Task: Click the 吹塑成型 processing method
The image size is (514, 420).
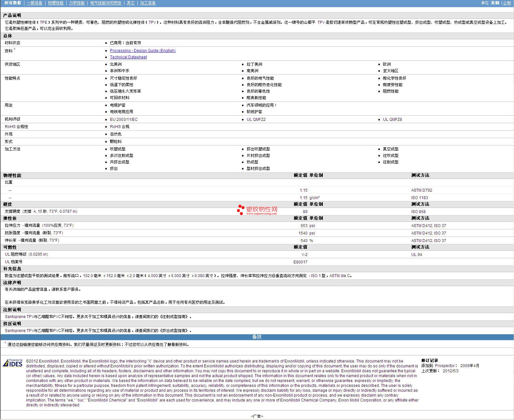Action: [x=118, y=149]
